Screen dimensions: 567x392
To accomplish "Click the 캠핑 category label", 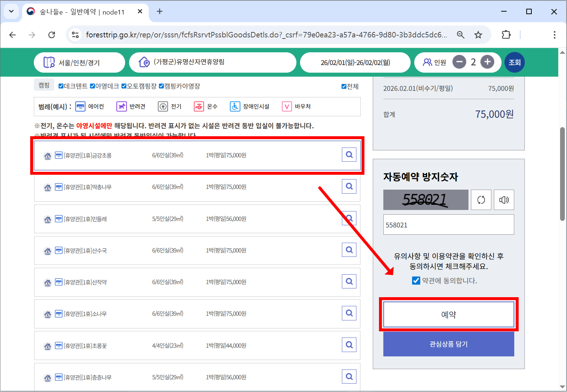I will pos(44,85).
